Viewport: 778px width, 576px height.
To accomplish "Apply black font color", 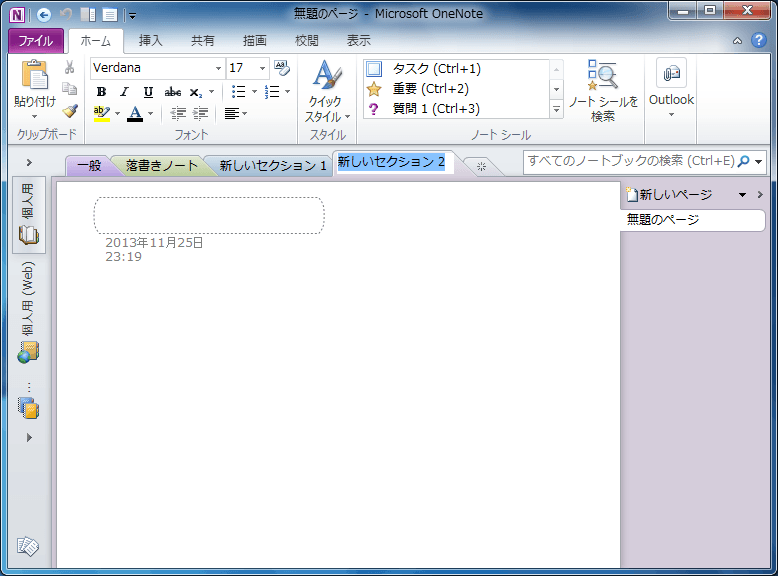I will click(135, 114).
